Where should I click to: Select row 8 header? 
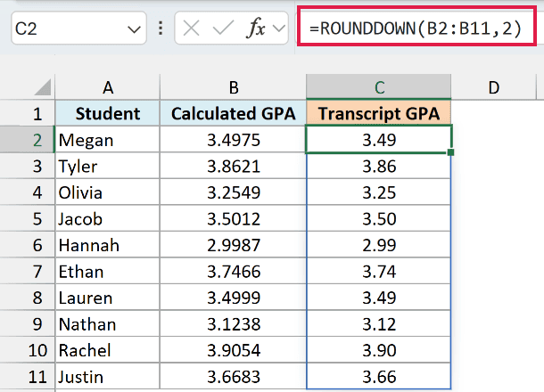(28, 298)
